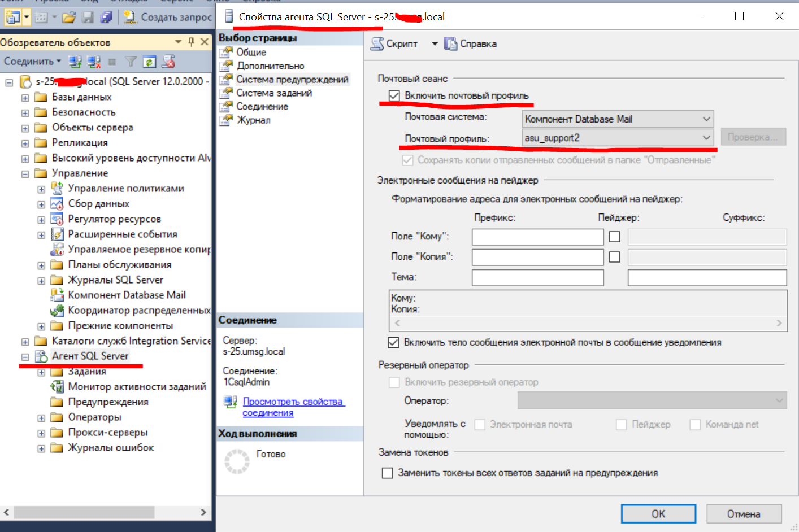Click the Save All toolbar icon
Image resolution: width=799 pixels, height=532 pixels.
click(x=106, y=18)
